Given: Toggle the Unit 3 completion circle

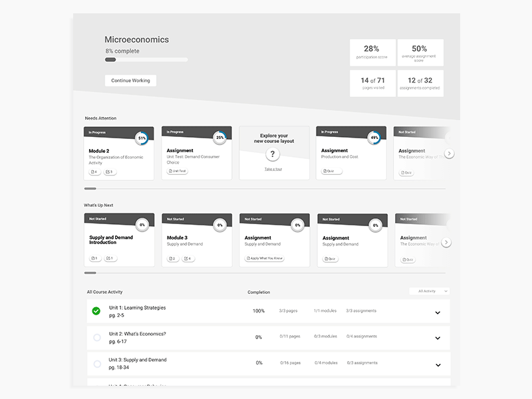Looking at the screenshot, I should (x=97, y=364).
